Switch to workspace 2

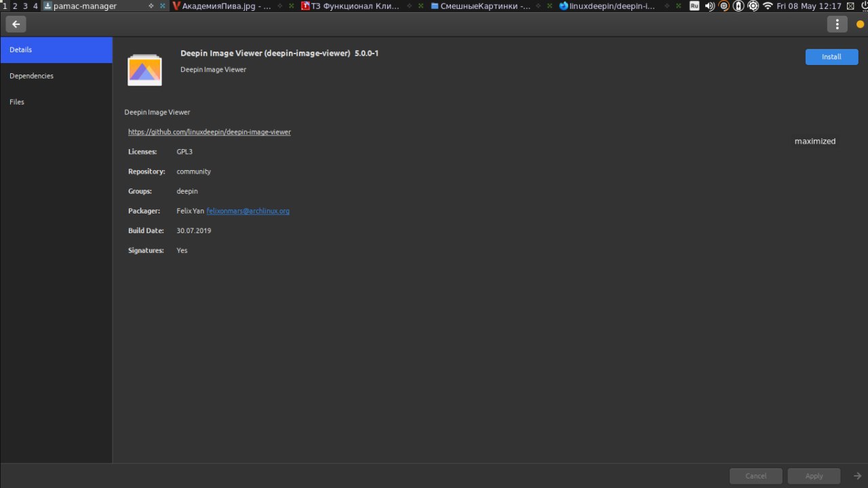tap(16, 6)
